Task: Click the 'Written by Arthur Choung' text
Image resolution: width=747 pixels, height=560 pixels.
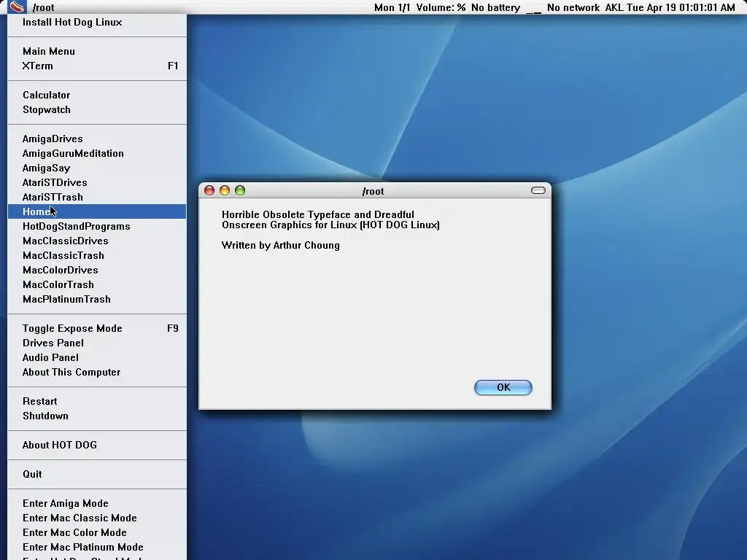Action: click(x=281, y=246)
